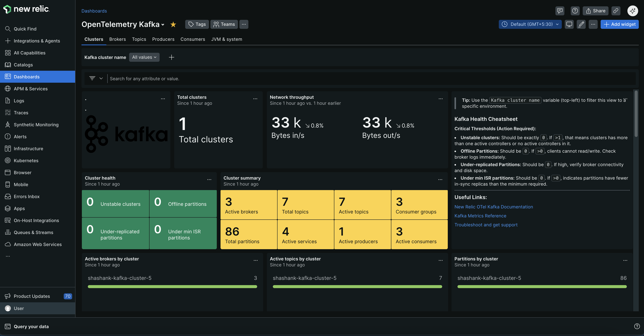
Task: Open the feedback chat icon
Action: point(560,11)
